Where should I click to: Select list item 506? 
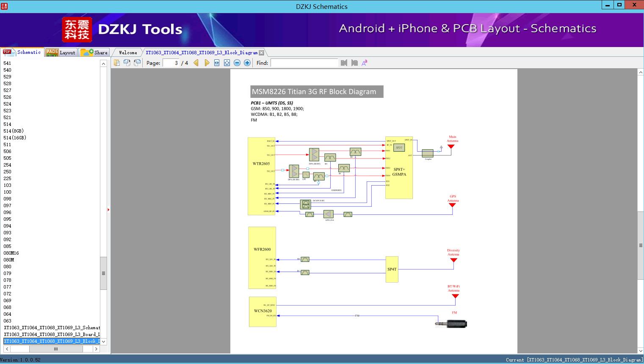[x=7, y=151]
